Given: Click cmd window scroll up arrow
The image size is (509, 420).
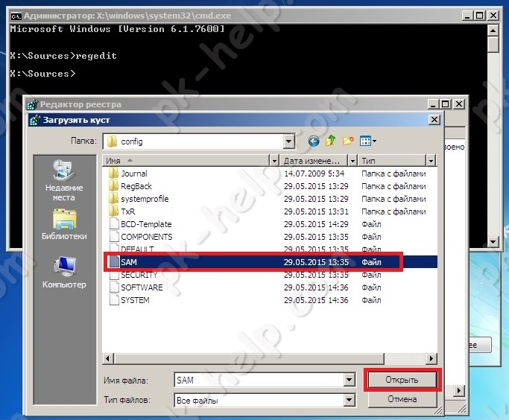Looking at the screenshot, I should 493,31.
